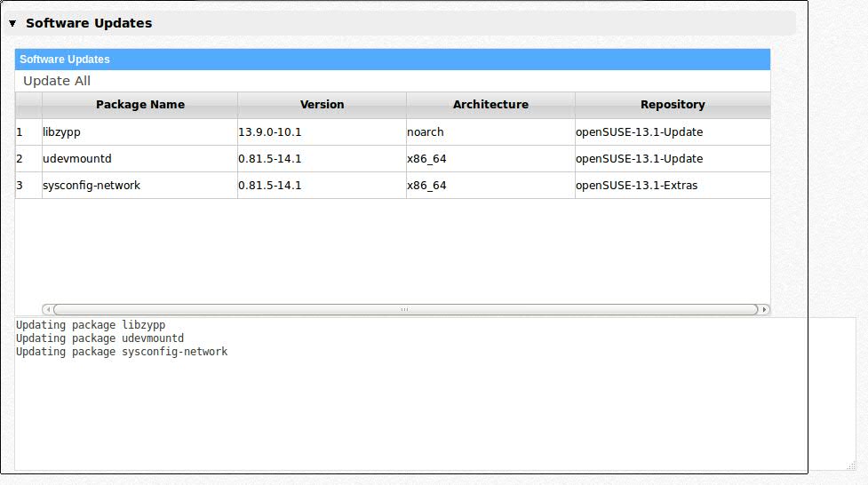Image resolution: width=868 pixels, height=485 pixels.
Task: Click the Repository column header
Action: [x=672, y=105]
